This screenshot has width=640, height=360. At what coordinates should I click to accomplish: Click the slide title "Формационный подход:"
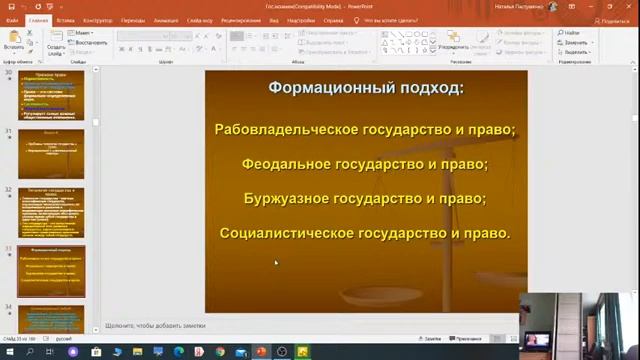coord(366,88)
